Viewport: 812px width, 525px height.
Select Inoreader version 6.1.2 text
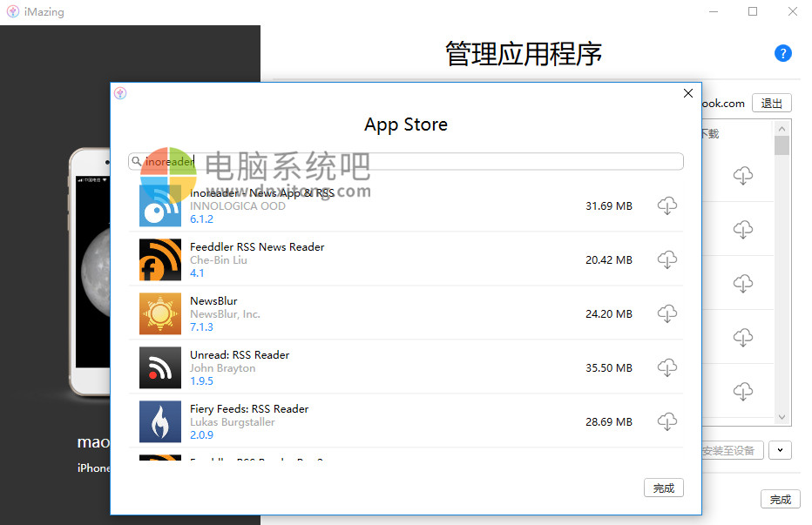(x=201, y=219)
